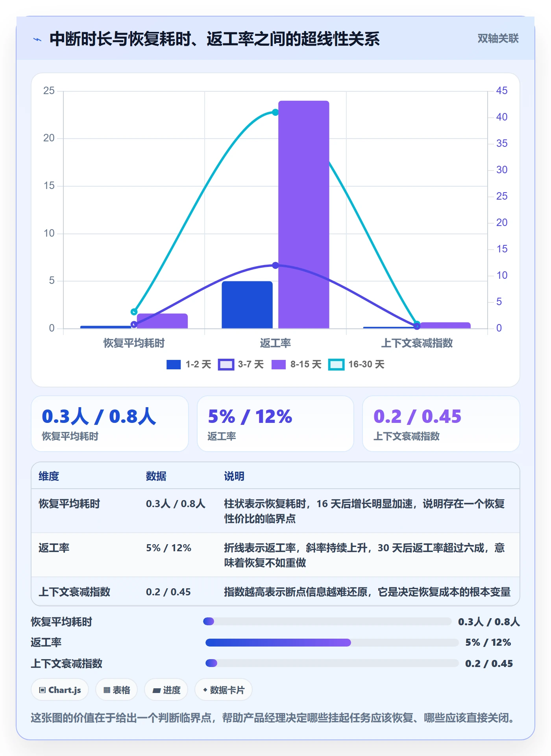Image resolution: width=551 pixels, height=756 pixels.
Task: Toggle the 3-7 天 legend swatch
Action: pos(226,365)
